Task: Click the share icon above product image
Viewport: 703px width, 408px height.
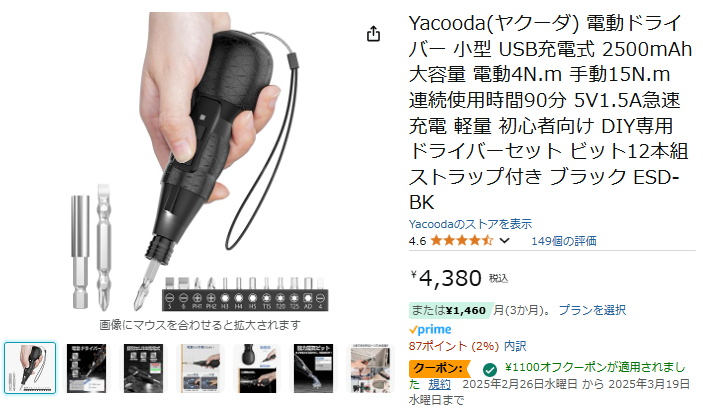Action: pos(373,34)
